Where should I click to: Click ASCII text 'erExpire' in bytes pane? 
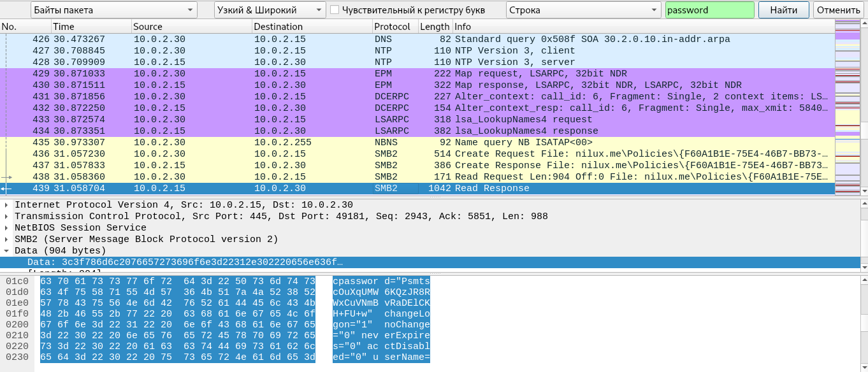coord(407,336)
